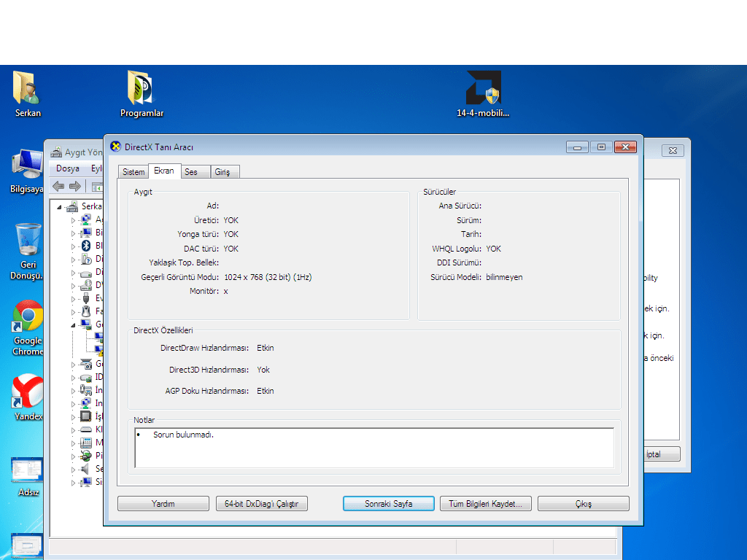The height and width of the screenshot is (560, 747).
Task: Select the Adsız file on the desktop
Action: tap(27, 477)
